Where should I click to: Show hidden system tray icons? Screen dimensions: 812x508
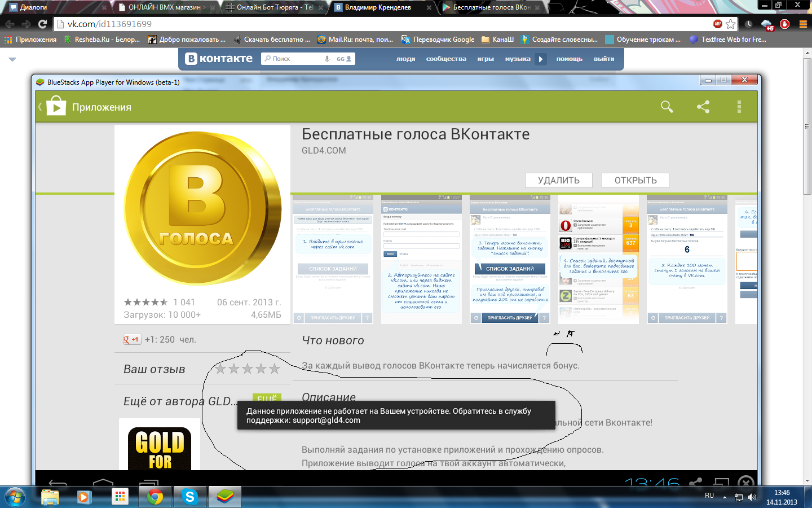[725, 497]
